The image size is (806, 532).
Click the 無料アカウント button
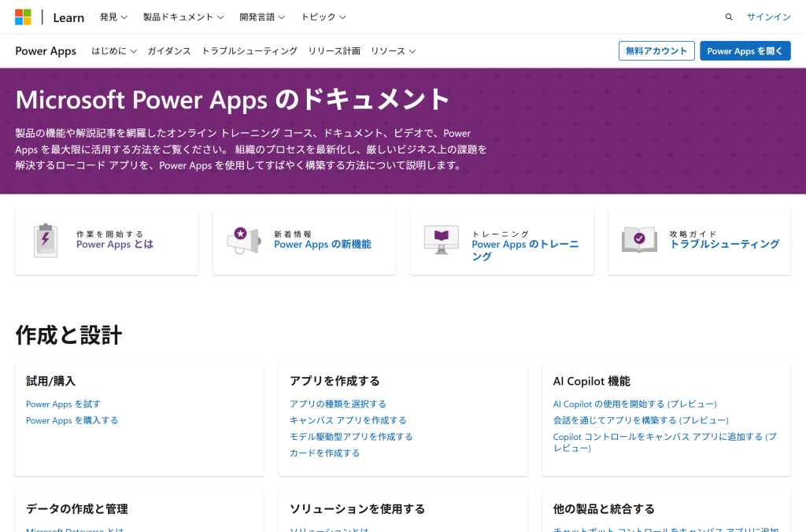point(656,51)
